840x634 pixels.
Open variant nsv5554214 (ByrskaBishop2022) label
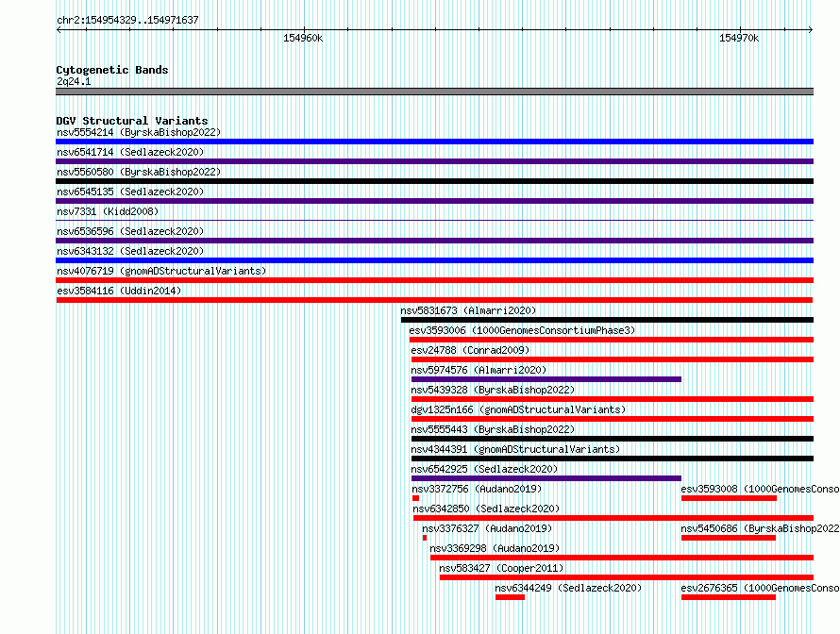click(x=139, y=132)
